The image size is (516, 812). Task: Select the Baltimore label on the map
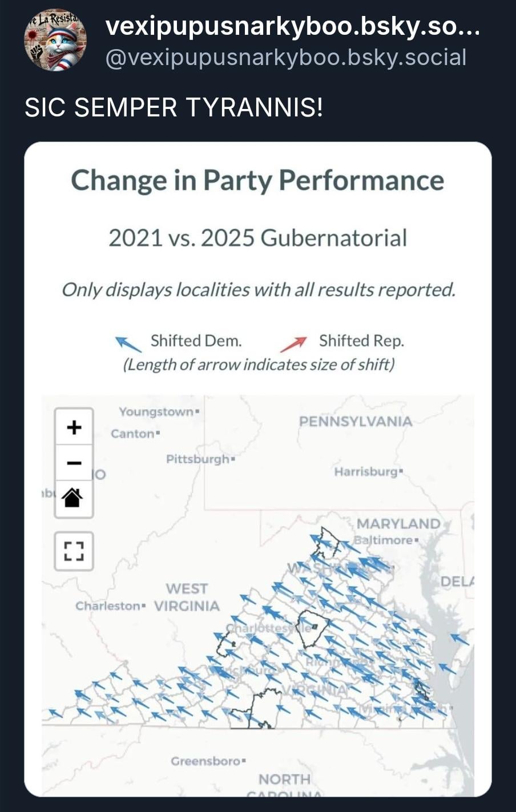tap(383, 540)
